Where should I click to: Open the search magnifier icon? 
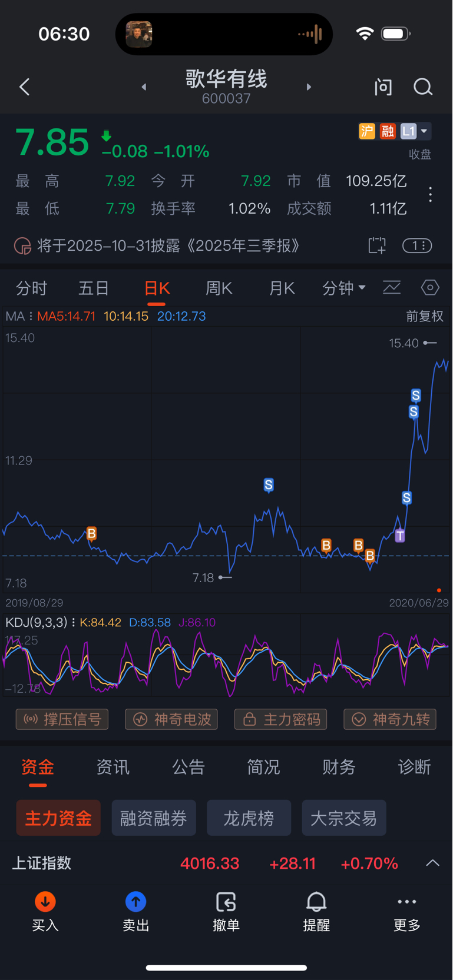click(x=423, y=87)
